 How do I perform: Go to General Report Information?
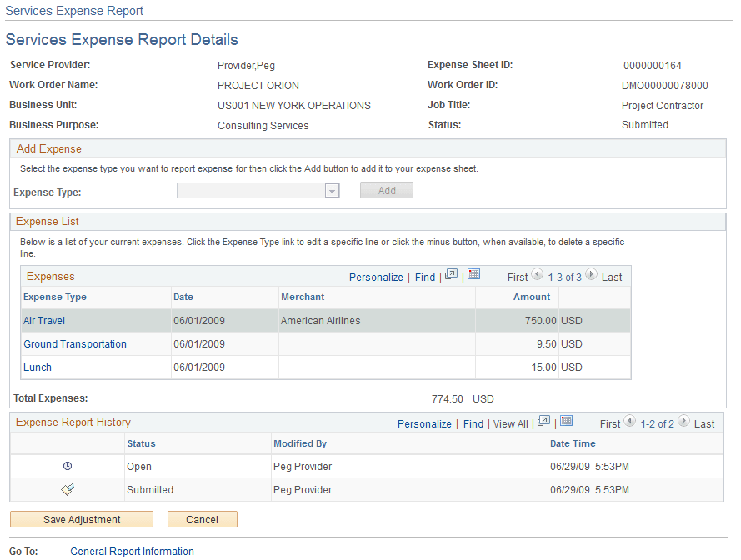tap(131, 551)
